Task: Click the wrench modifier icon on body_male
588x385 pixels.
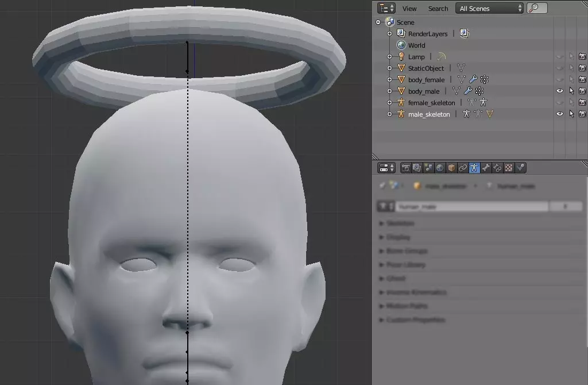Action: coord(468,91)
